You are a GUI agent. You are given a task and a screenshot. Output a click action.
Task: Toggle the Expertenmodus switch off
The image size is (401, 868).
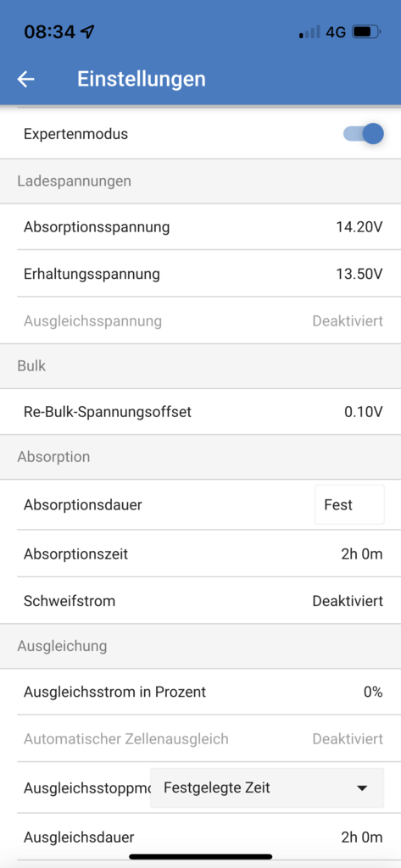coord(364,134)
